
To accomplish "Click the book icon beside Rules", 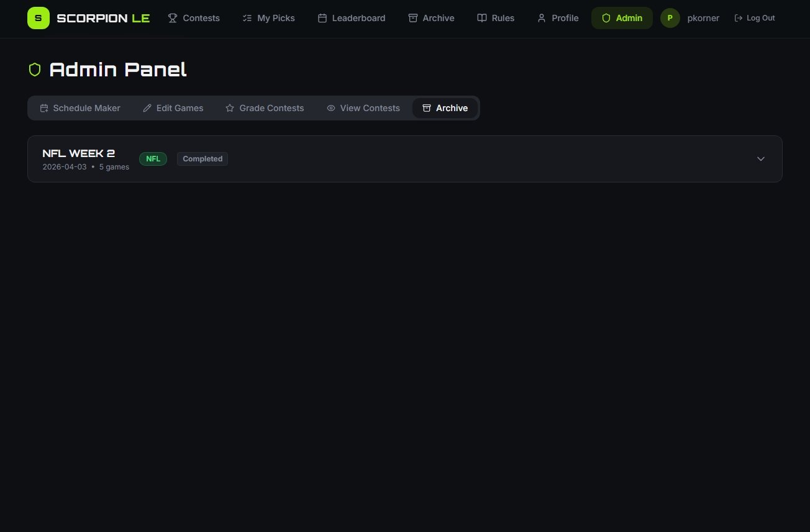I will [x=482, y=18].
